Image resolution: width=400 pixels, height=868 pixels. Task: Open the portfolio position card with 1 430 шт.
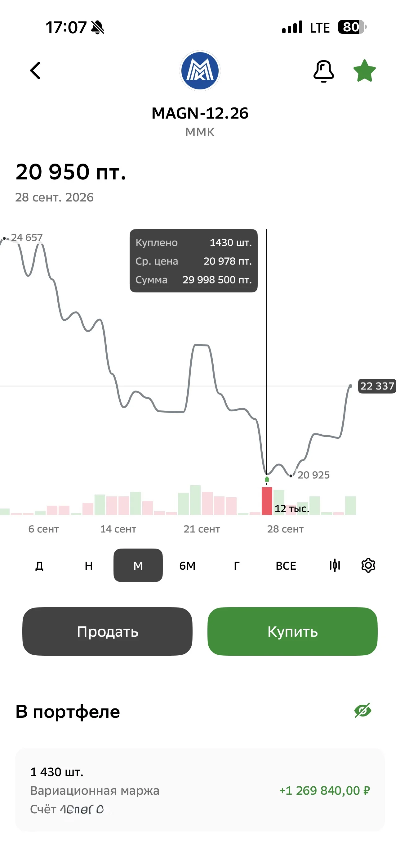pyautogui.click(x=200, y=790)
